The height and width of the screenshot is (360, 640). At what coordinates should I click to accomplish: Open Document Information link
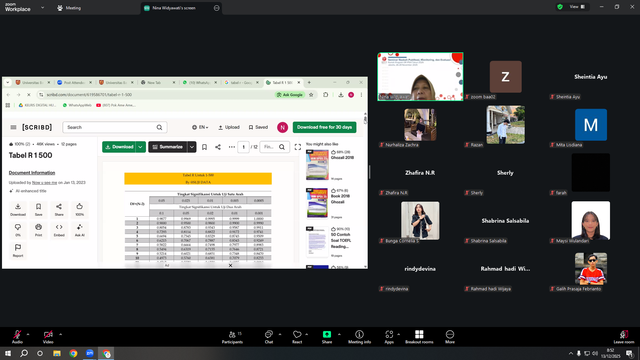32,173
